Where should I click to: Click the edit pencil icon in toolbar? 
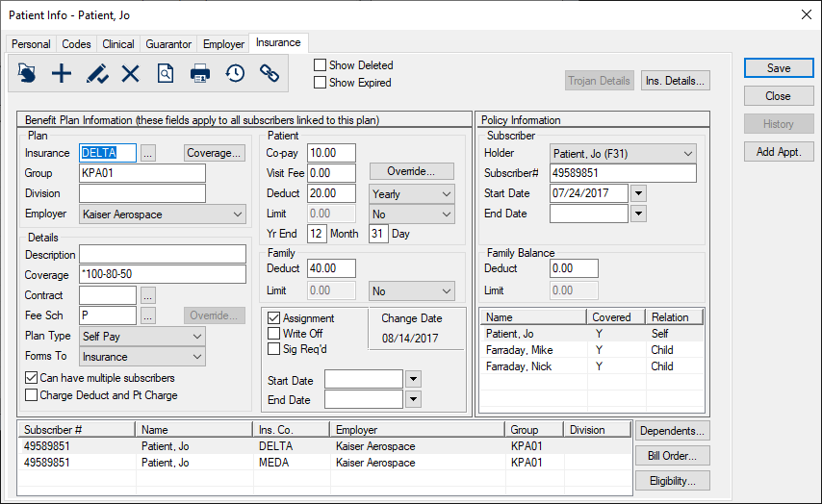tap(96, 73)
